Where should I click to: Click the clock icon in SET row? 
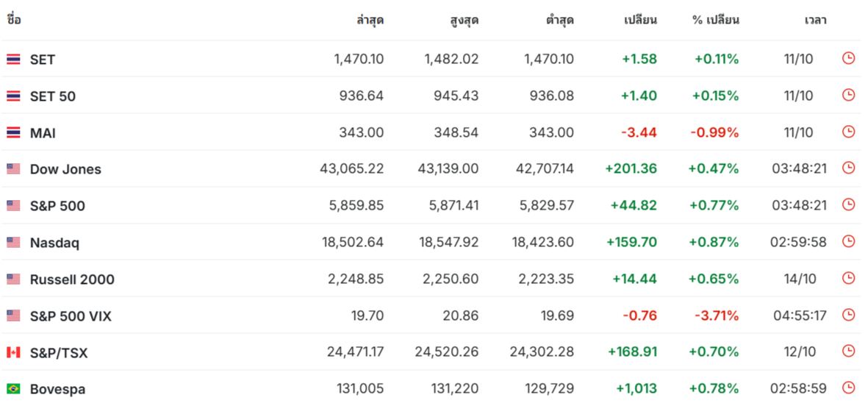click(x=848, y=58)
